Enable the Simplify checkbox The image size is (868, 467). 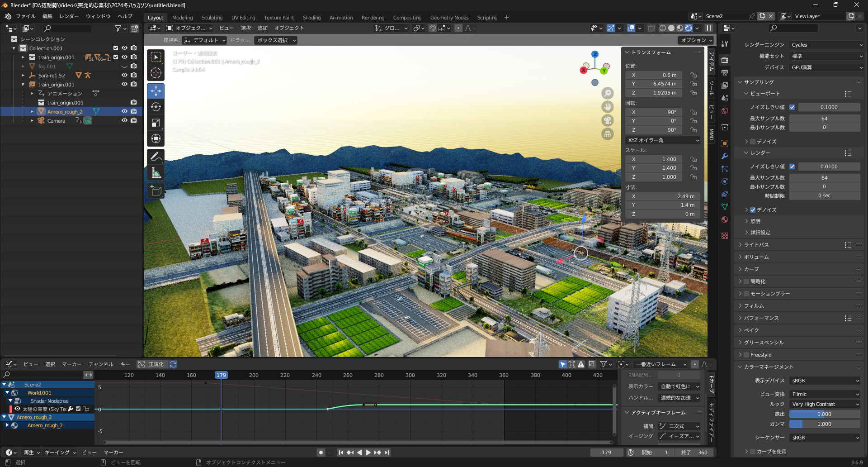tap(746, 281)
